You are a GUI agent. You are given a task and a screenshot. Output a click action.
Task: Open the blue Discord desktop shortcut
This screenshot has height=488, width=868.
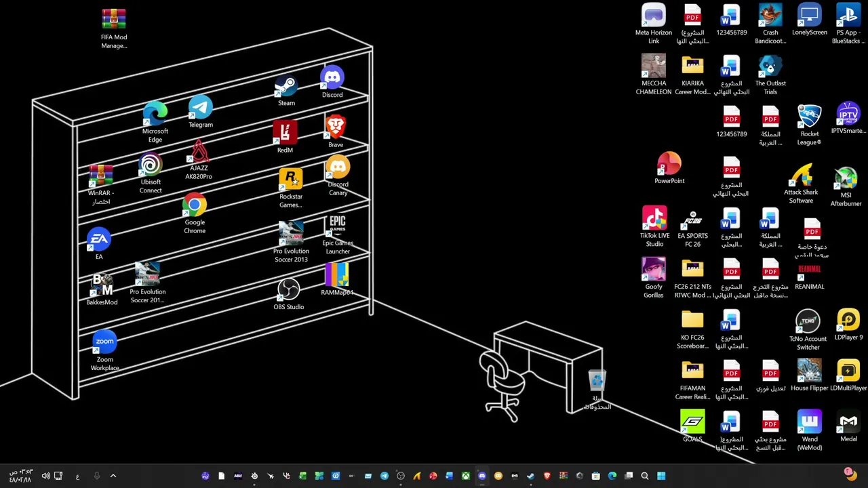click(x=332, y=82)
